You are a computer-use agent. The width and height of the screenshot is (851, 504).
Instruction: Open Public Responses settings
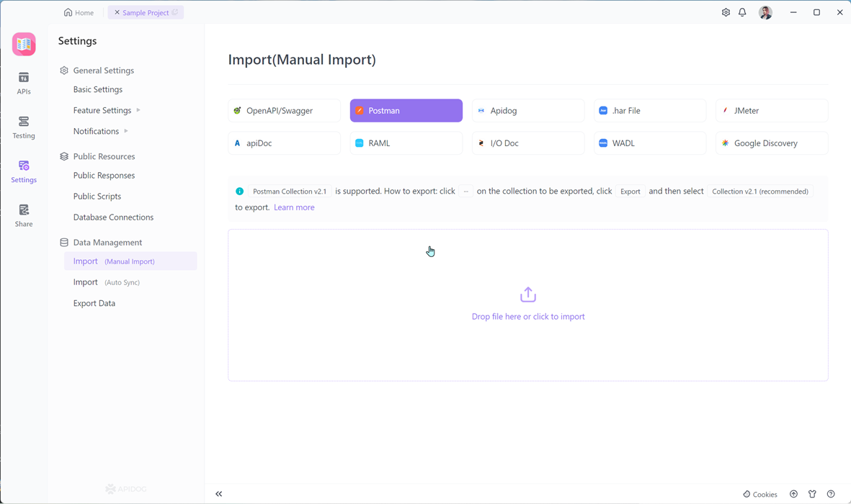click(104, 175)
